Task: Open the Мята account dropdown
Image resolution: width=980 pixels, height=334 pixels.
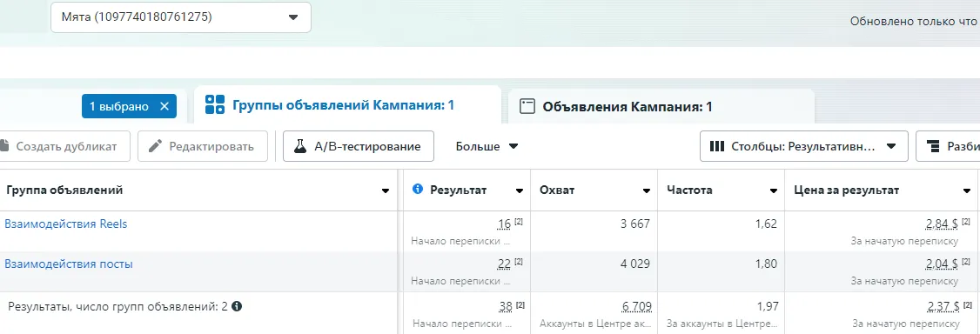Action: point(181,17)
